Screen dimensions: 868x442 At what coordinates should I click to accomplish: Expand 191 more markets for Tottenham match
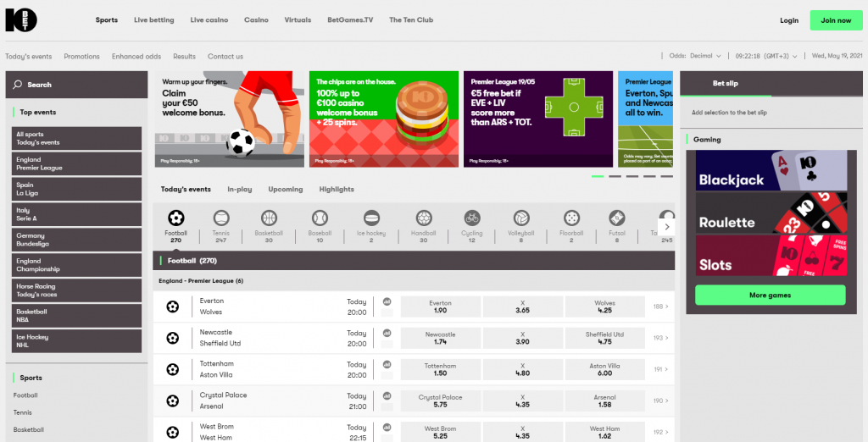coord(660,369)
